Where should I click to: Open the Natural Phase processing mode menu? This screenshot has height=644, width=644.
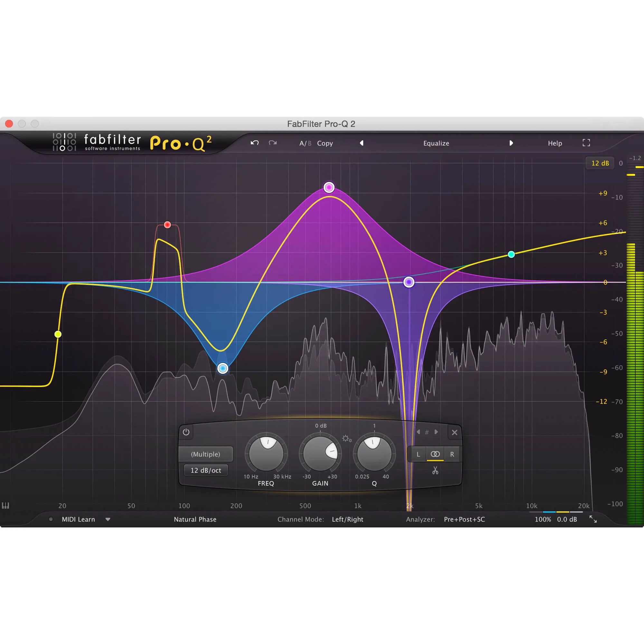[x=195, y=519]
